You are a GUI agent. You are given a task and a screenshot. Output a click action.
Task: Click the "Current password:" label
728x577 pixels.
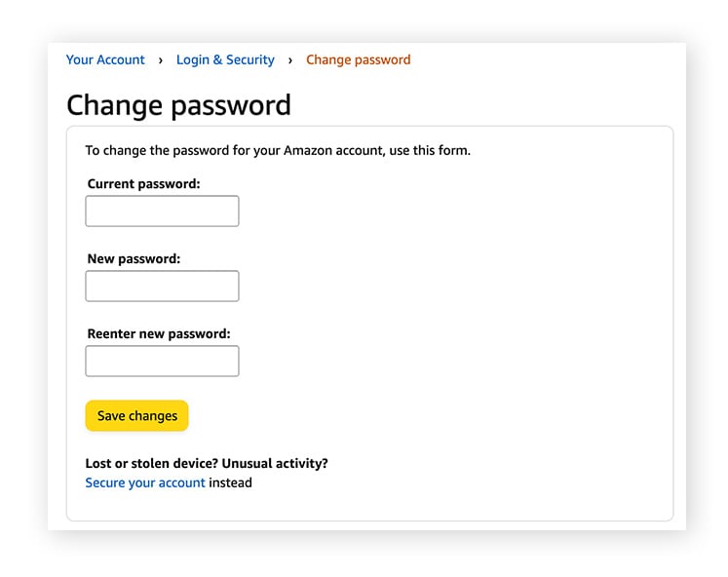[x=143, y=183]
